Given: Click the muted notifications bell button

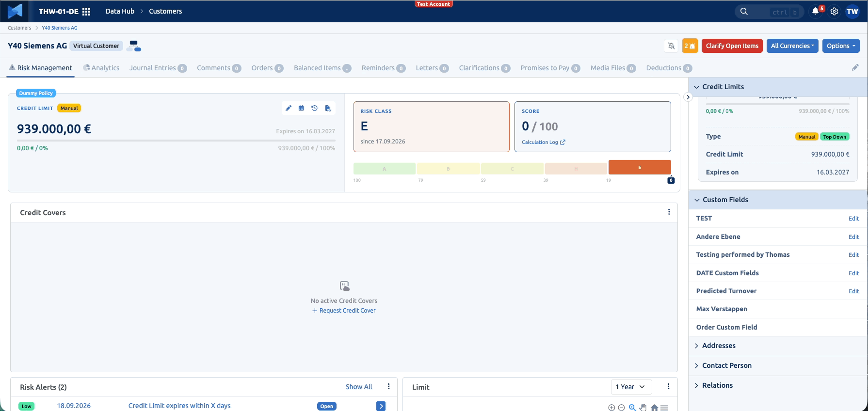Looking at the screenshot, I should pyautogui.click(x=671, y=46).
